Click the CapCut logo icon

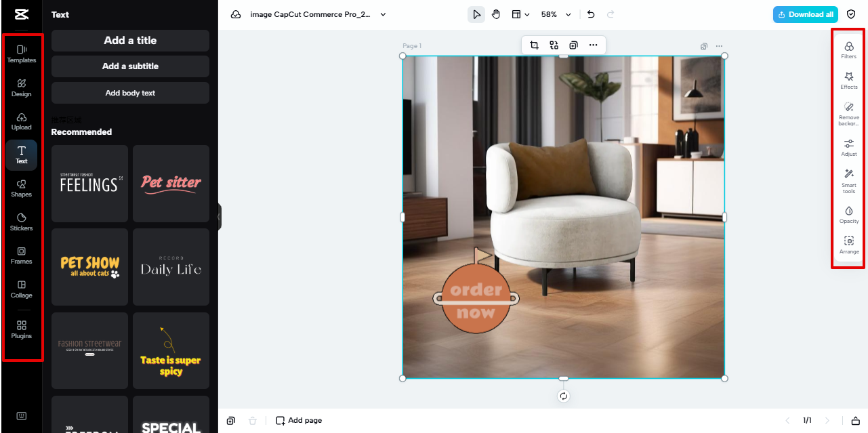click(x=21, y=14)
